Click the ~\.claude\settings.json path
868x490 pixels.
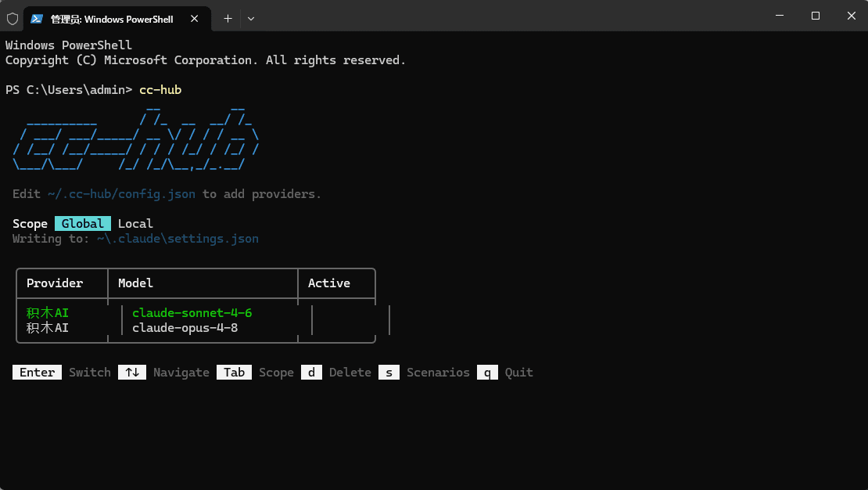(x=178, y=239)
